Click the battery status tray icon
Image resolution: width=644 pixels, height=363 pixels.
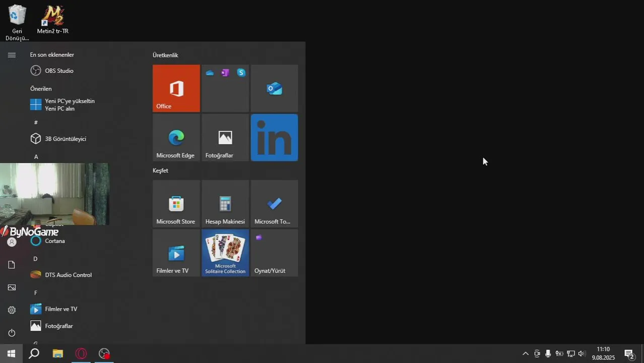[559, 353]
